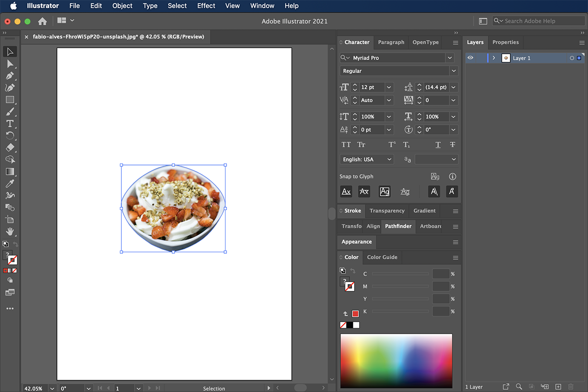Switch to the Properties tab
588x392 pixels.
[505, 42]
